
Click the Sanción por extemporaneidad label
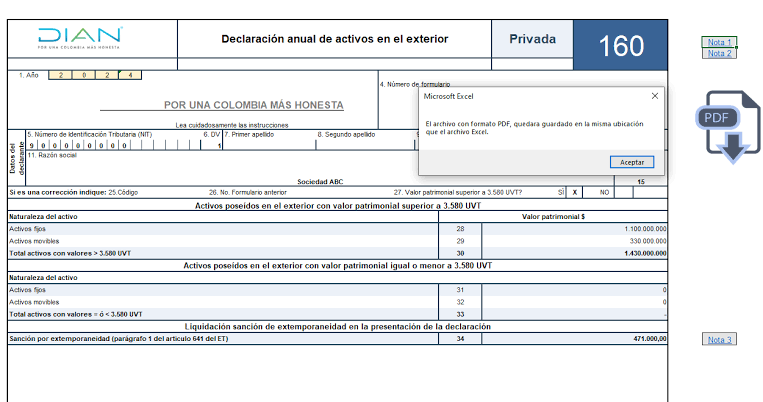119,339
